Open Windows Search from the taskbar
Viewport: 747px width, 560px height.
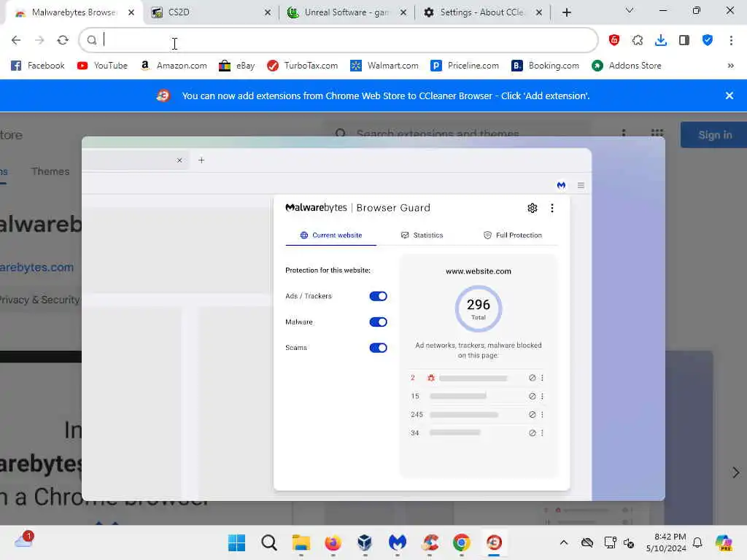[268, 542]
